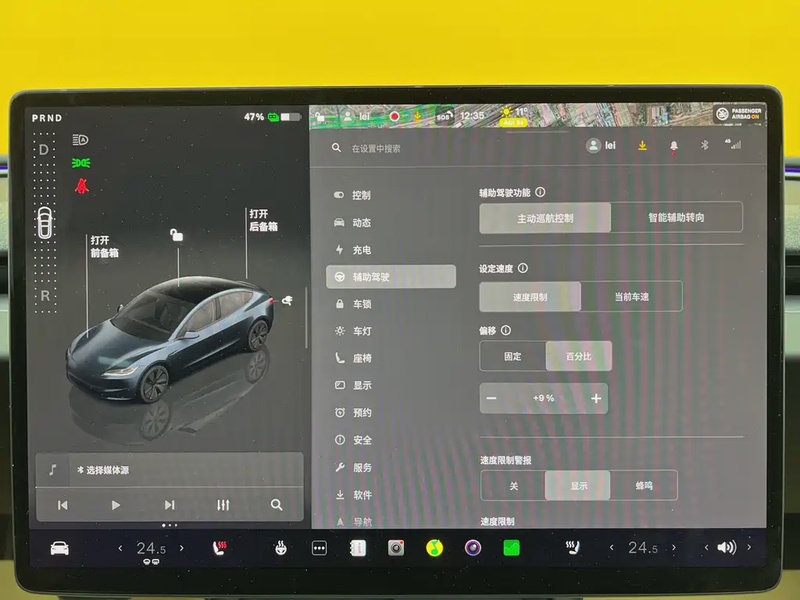The image size is (800, 600).
Task: Select 智能辅助转向 driving mode
Action: click(676, 217)
